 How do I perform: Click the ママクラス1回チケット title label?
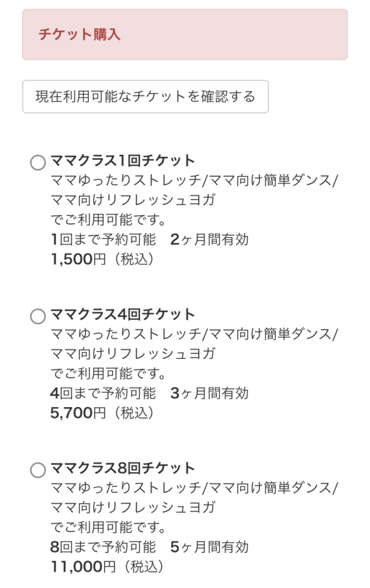(x=123, y=160)
